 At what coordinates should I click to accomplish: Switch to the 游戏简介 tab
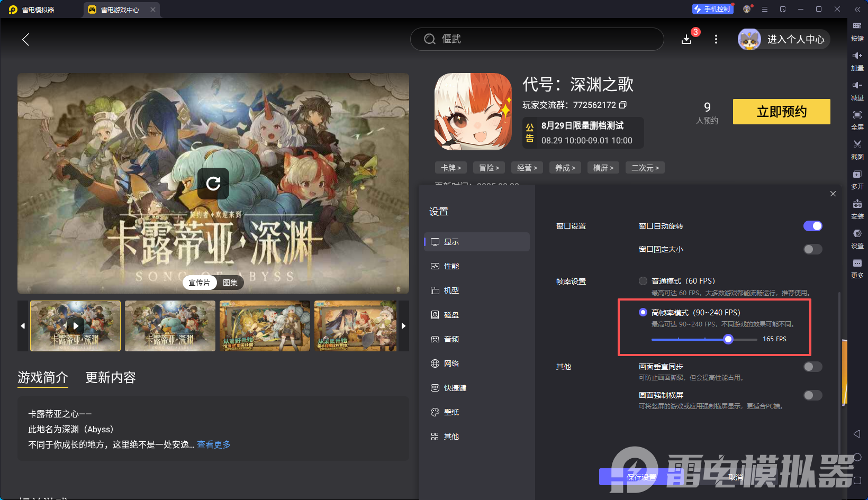[x=43, y=377]
